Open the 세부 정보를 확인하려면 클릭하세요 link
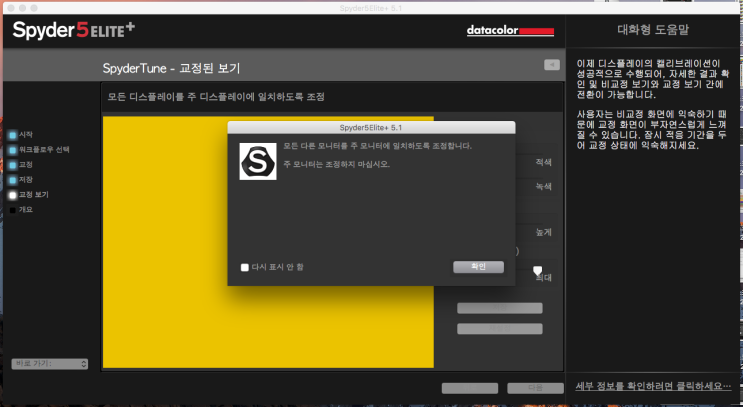The width and height of the screenshot is (743, 407). [653, 386]
